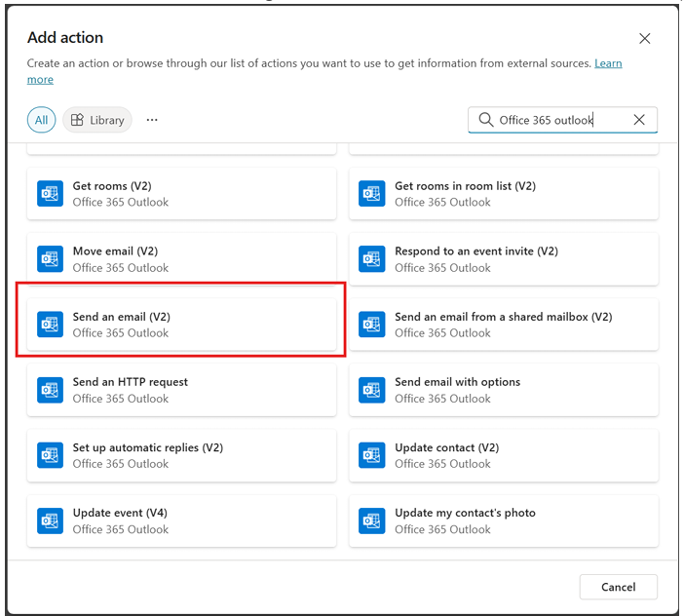Select the All filter tab

tap(42, 120)
